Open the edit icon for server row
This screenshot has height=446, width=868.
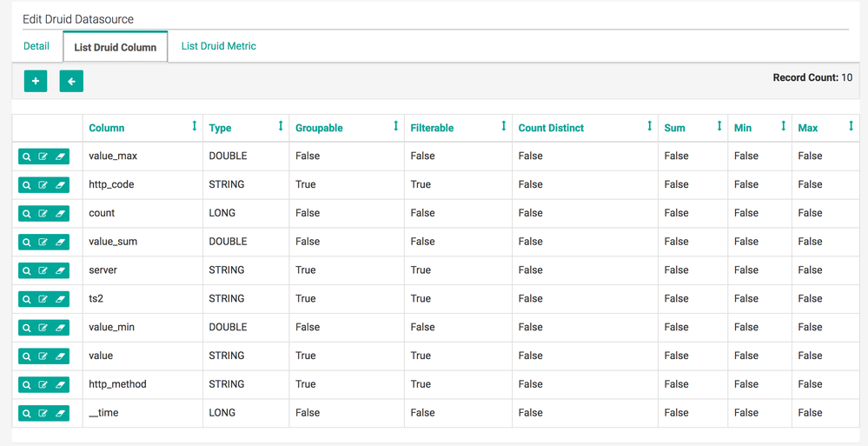pyautogui.click(x=43, y=270)
